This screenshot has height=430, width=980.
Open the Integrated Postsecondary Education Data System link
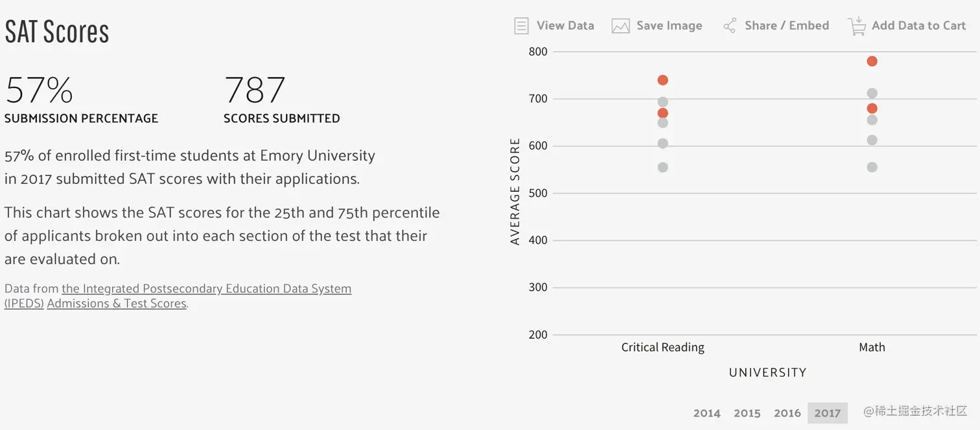pyautogui.click(x=206, y=289)
